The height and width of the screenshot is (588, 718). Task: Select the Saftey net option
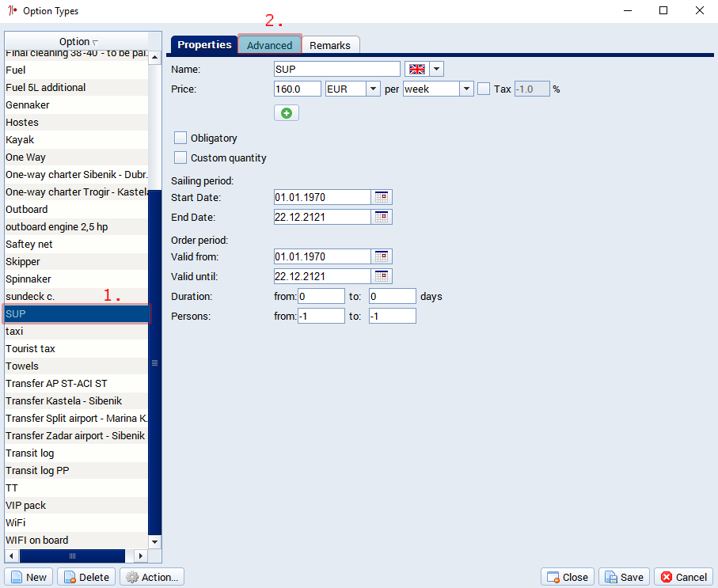[x=77, y=244]
